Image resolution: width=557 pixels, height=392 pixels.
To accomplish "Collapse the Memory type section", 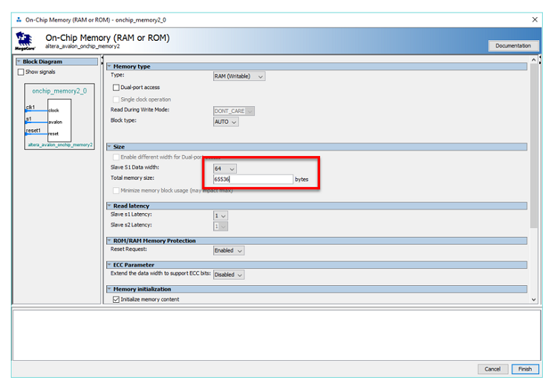I will pos(109,67).
